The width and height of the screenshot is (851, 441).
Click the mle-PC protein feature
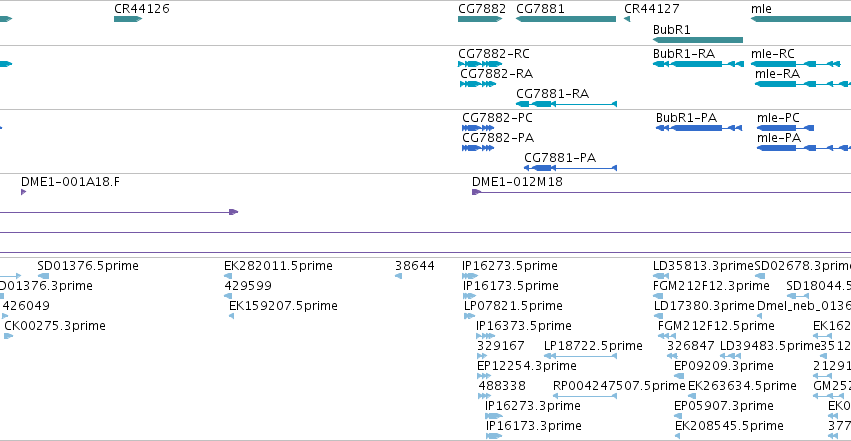pyautogui.click(x=785, y=128)
